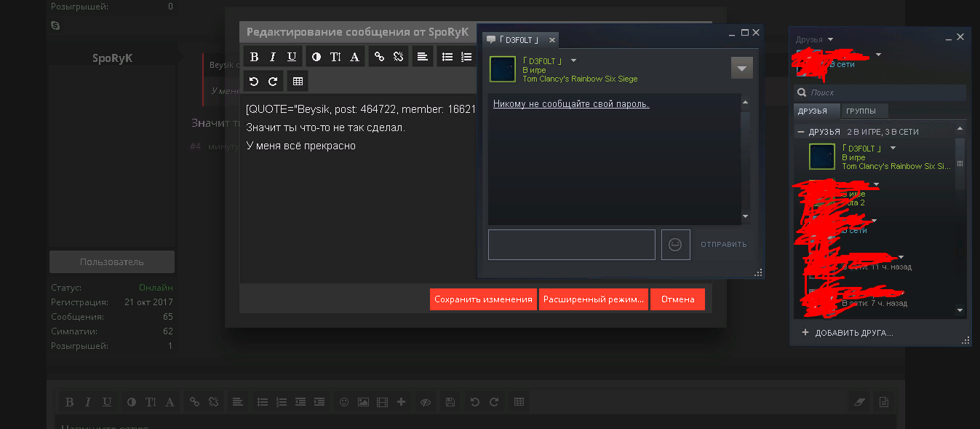980x429 pixels.
Task: Click the Сохранить изменения button
Action: (x=483, y=299)
